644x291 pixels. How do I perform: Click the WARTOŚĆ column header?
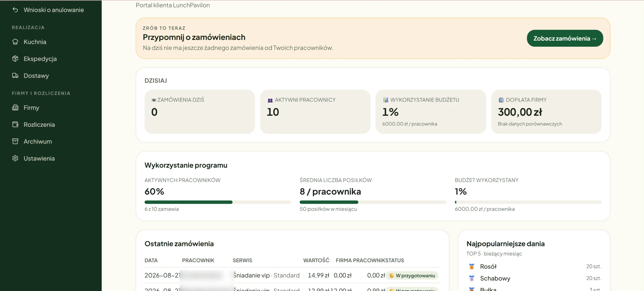point(316,260)
